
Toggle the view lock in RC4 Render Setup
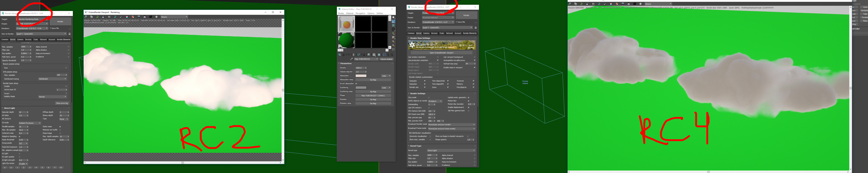pos(475,28)
